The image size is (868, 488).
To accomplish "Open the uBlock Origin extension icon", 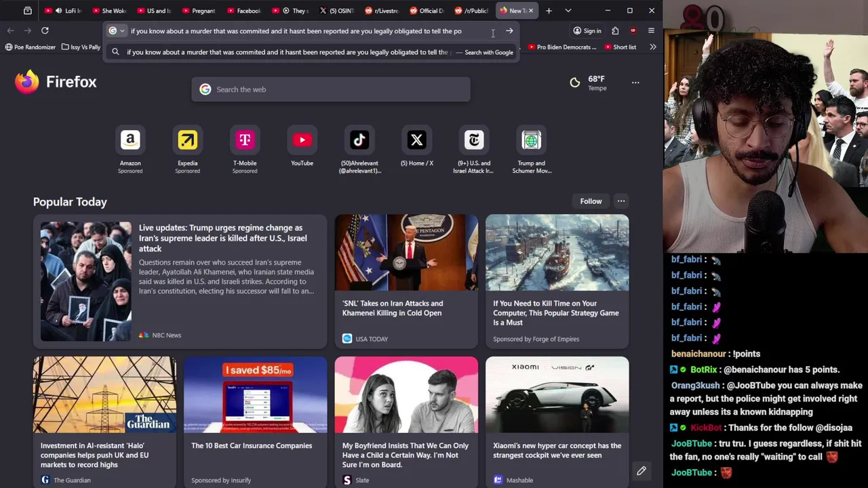I will click(x=633, y=30).
